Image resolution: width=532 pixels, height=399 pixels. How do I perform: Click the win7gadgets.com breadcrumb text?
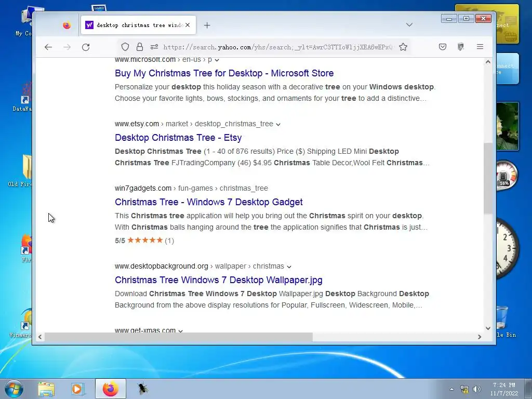(143, 188)
